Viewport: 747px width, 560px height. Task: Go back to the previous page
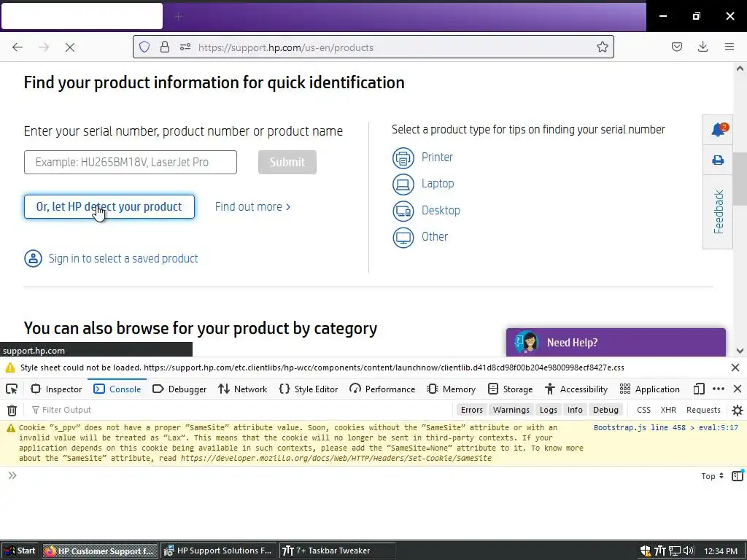(x=18, y=47)
